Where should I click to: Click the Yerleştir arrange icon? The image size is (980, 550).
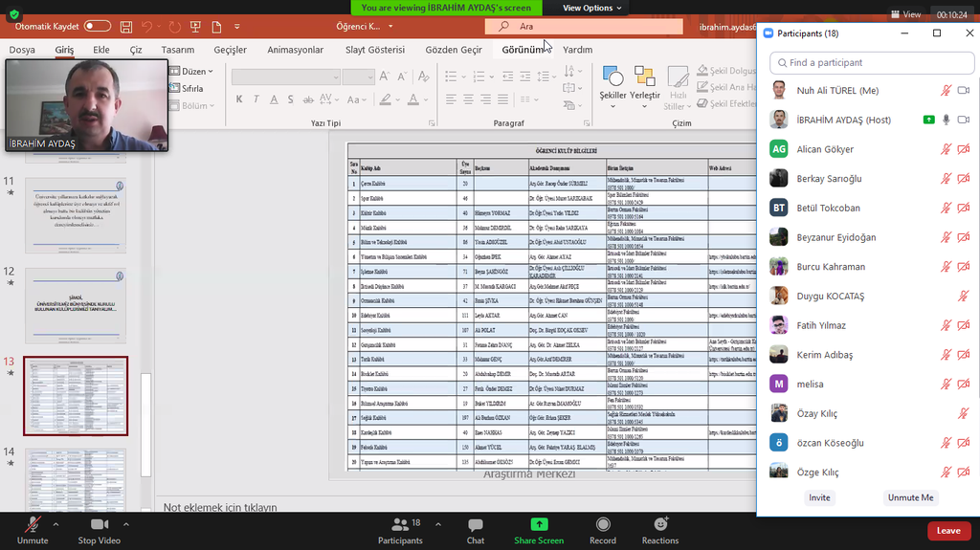(x=645, y=77)
